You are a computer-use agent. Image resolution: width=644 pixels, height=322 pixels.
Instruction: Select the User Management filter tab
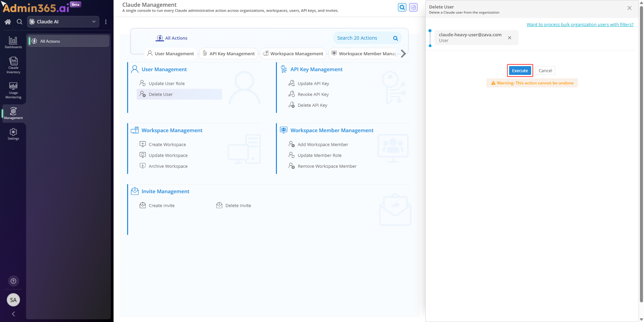click(x=170, y=54)
